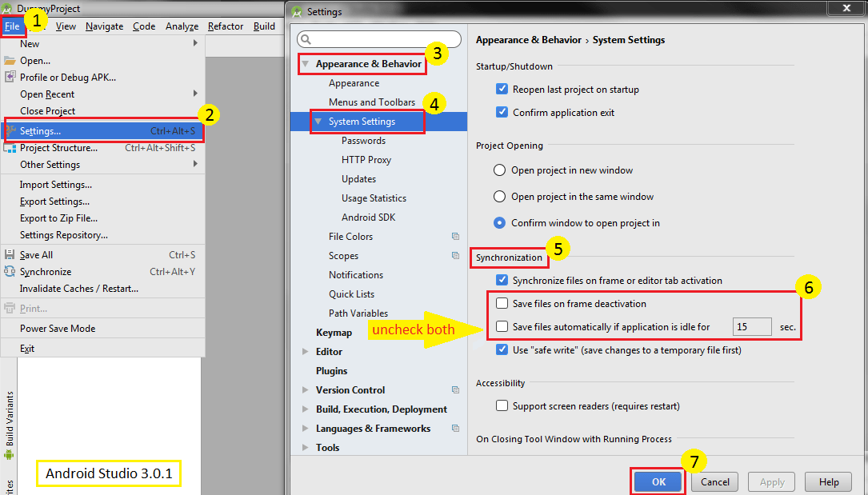Select Open project in new window
The width and height of the screenshot is (868, 495).
(499, 170)
